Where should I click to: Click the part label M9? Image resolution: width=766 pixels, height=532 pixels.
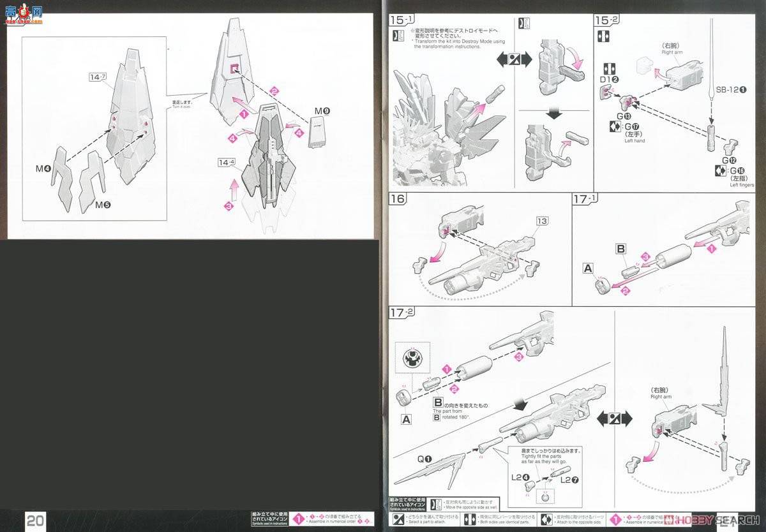[320, 111]
